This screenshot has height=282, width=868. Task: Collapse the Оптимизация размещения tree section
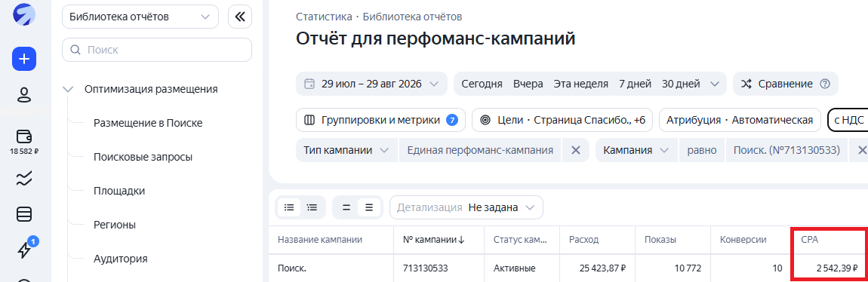point(69,89)
